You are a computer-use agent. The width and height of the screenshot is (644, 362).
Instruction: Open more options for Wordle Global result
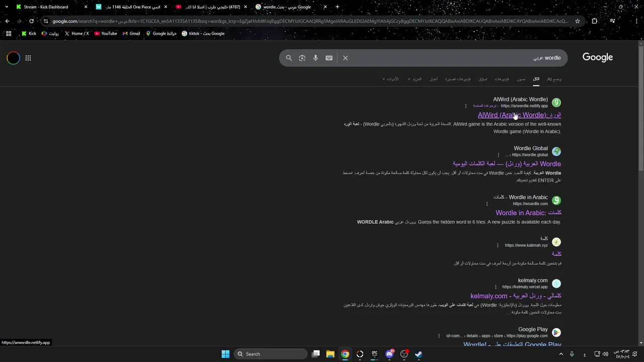click(x=499, y=155)
